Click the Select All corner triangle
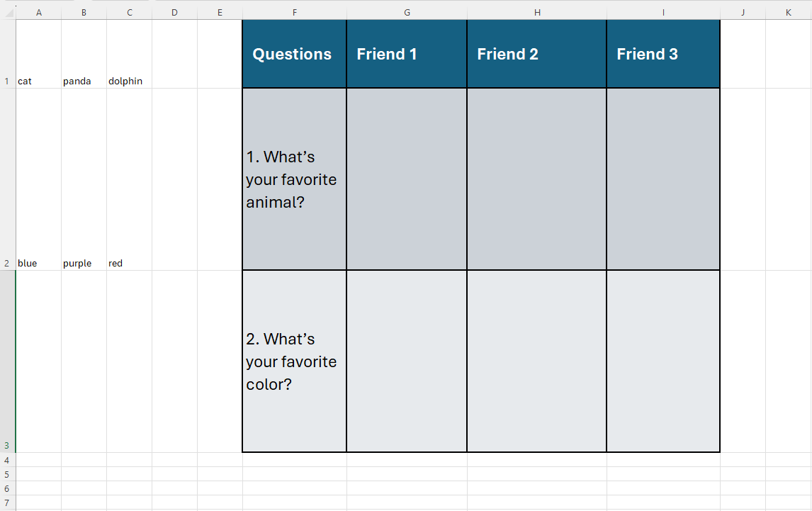Screen dimensions: 812x511 click(x=9, y=13)
